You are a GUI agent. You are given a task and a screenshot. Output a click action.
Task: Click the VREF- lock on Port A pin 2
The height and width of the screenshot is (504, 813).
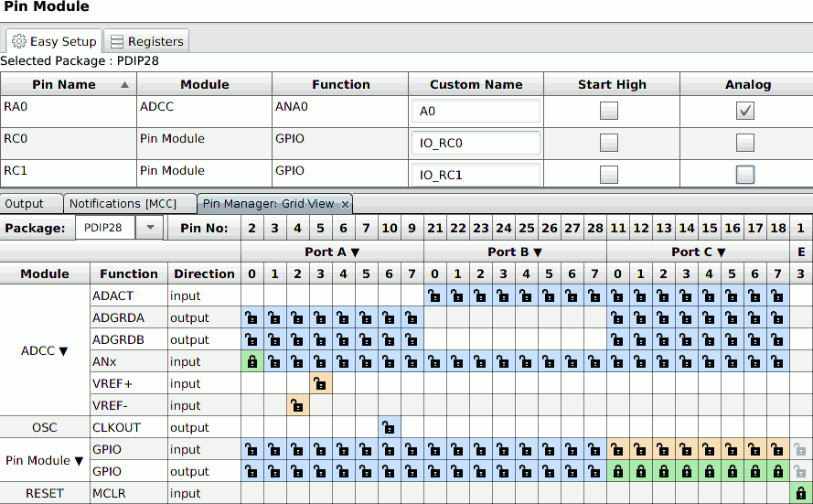298,406
